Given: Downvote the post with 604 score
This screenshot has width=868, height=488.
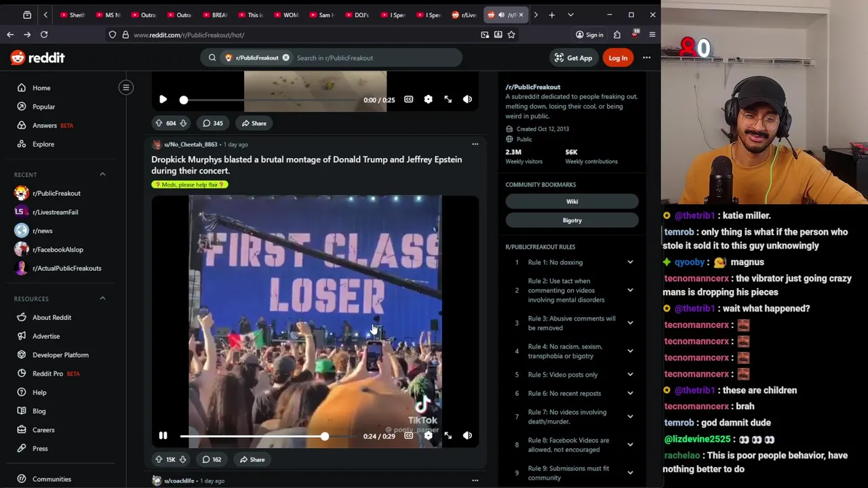Looking at the screenshot, I should pyautogui.click(x=183, y=123).
